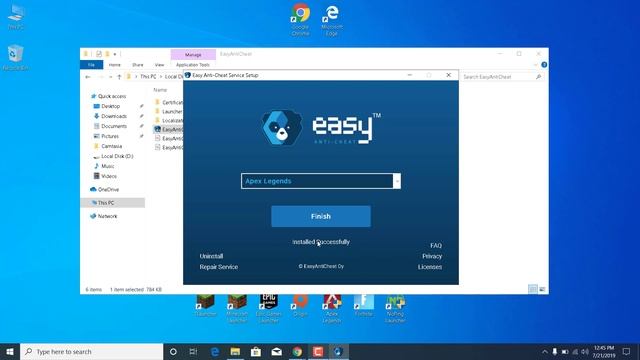640x360 pixels.
Task: Open Microsoft Edge from taskbar
Action: pos(215,351)
